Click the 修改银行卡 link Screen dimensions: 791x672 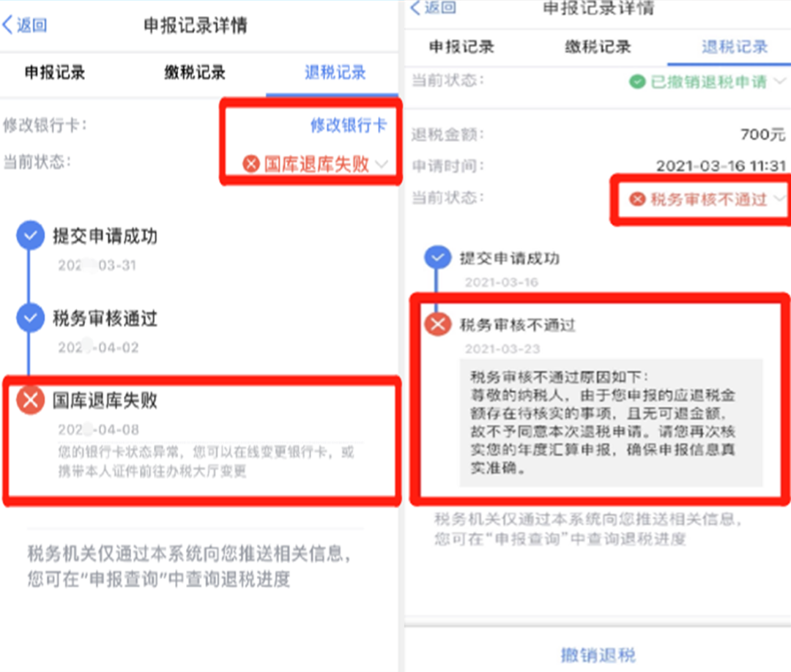point(349,124)
